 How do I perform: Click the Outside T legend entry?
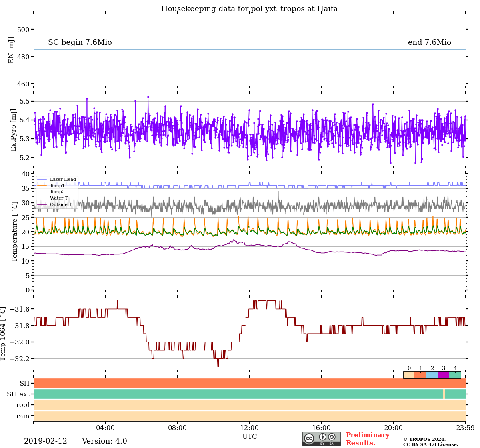[x=55, y=204]
